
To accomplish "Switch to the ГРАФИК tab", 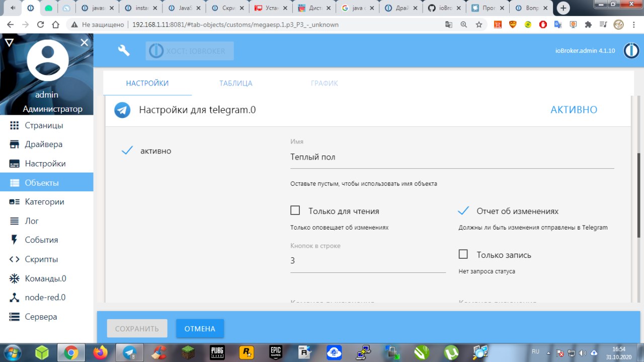I will click(324, 83).
